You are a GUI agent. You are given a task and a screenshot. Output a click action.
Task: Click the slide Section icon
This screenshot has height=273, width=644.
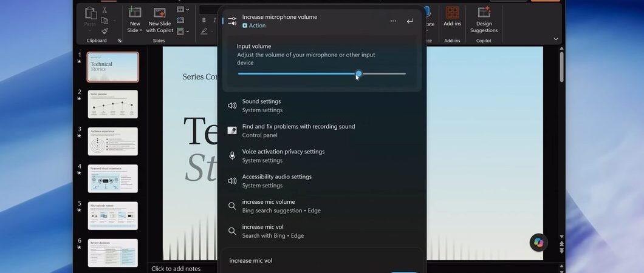pyautogui.click(x=180, y=31)
